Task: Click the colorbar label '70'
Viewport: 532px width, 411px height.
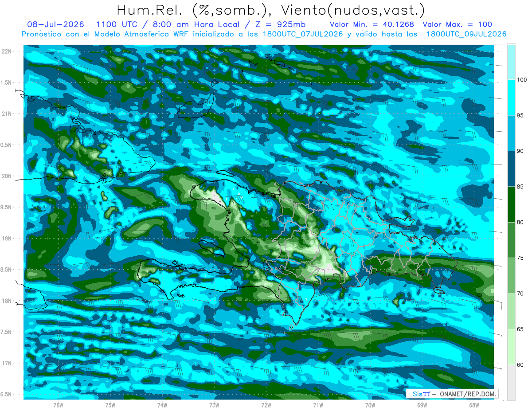Action: pyautogui.click(x=521, y=294)
